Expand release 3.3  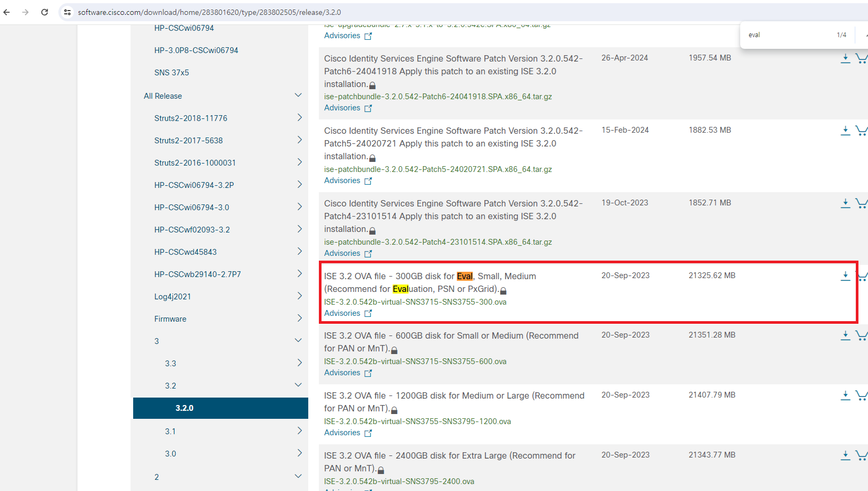299,363
